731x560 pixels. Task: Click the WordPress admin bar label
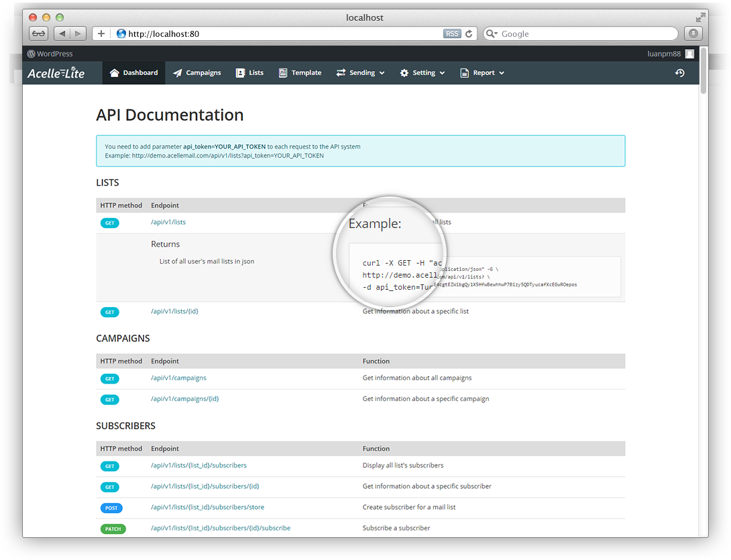click(54, 54)
